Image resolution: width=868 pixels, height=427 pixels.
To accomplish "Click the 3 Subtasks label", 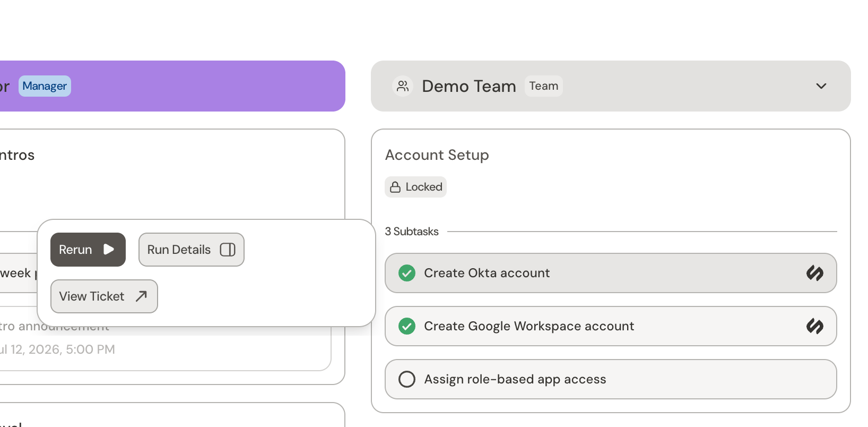I will (x=412, y=232).
